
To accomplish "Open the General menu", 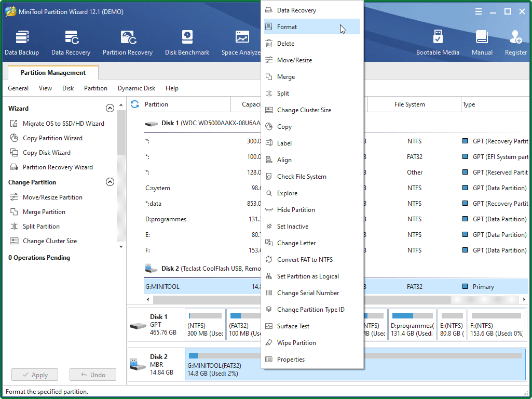I will click(x=18, y=88).
